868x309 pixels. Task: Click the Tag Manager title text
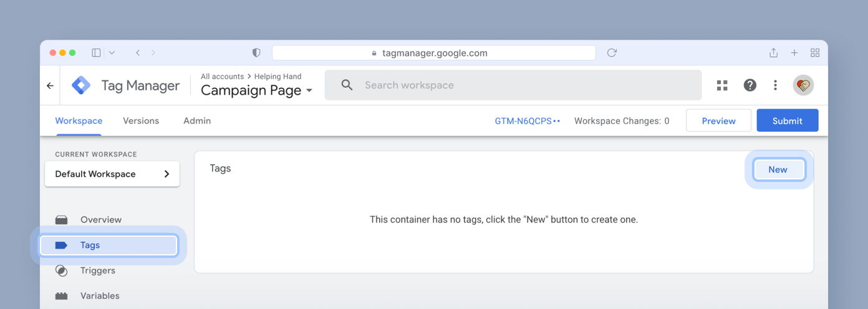click(x=140, y=85)
